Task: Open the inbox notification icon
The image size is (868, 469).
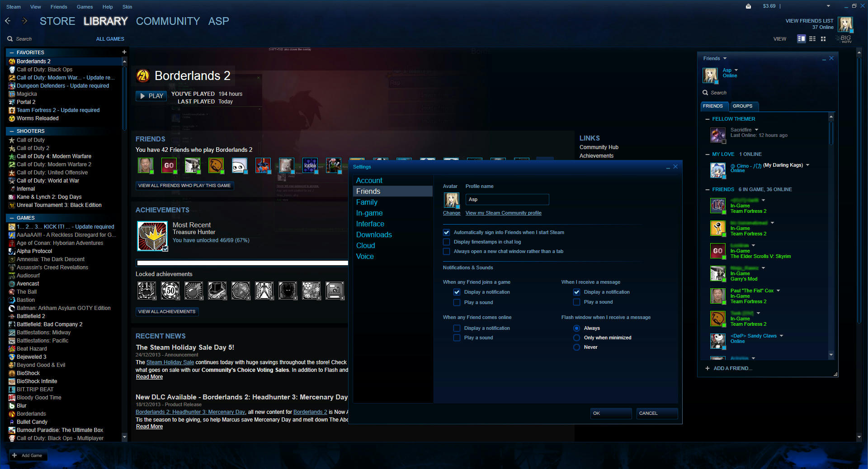Action: click(748, 6)
